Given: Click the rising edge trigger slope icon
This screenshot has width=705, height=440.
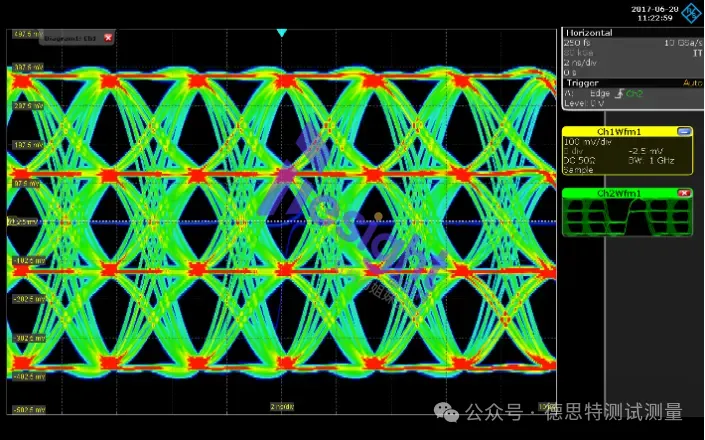Looking at the screenshot, I should [x=619, y=93].
